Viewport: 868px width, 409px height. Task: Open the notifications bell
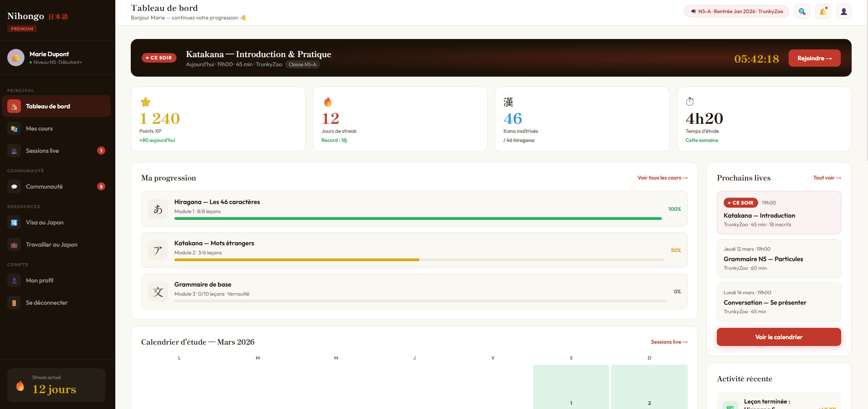823,11
